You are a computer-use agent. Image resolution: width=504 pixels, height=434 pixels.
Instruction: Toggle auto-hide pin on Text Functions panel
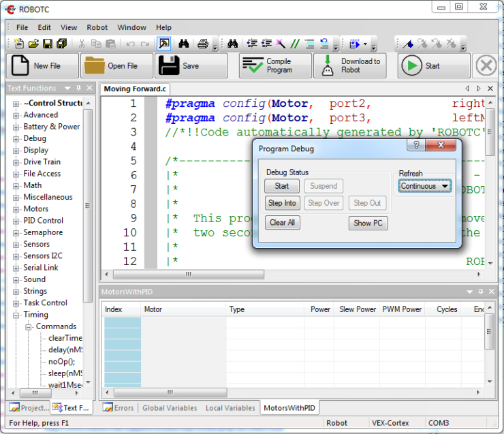click(x=79, y=88)
